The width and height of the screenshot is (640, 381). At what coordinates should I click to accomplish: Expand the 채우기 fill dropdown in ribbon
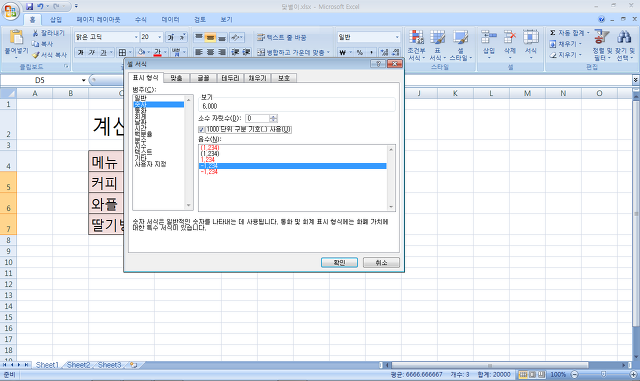pyautogui.click(x=580, y=44)
